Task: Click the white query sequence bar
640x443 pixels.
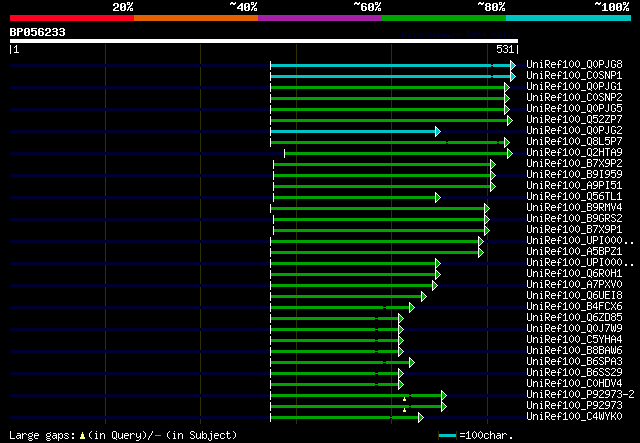Action: pos(264,41)
